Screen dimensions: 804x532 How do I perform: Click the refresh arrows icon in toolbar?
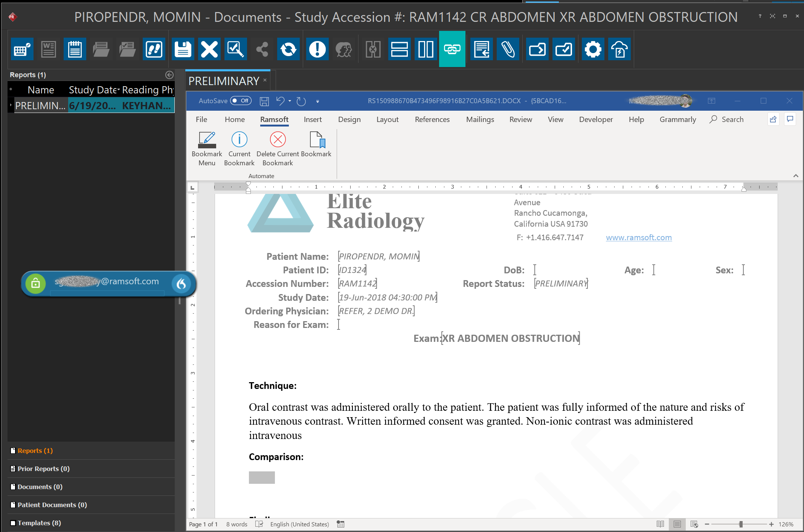pos(288,49)
